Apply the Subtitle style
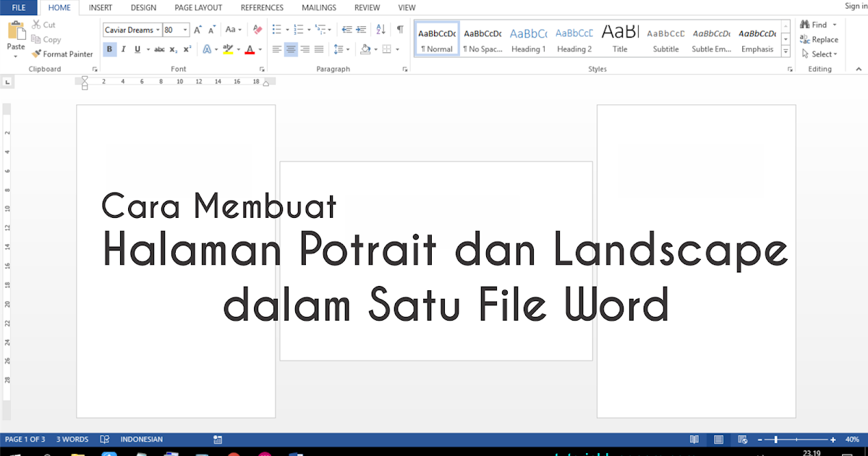This screenshot has height=456, width=868. [x=665, y=40]
